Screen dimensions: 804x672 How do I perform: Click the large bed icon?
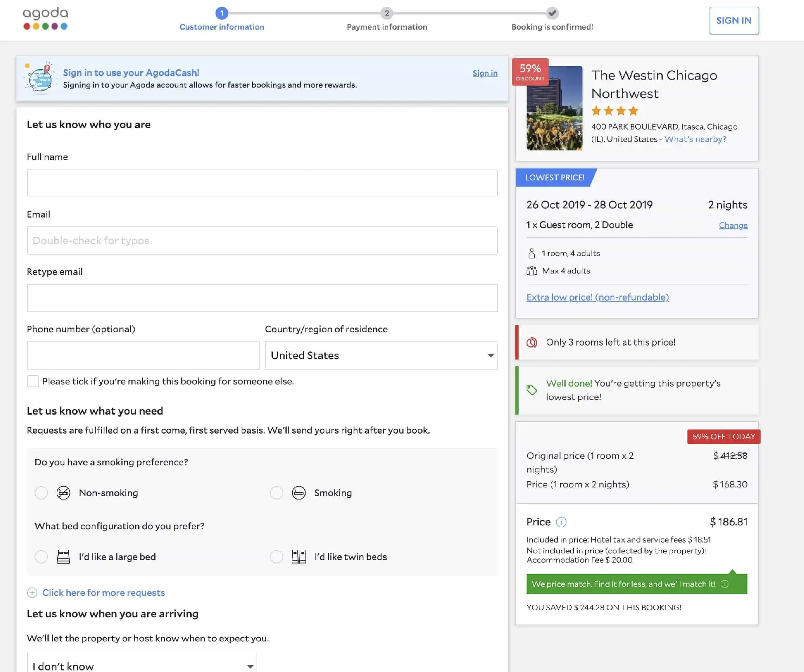(64, 557)
